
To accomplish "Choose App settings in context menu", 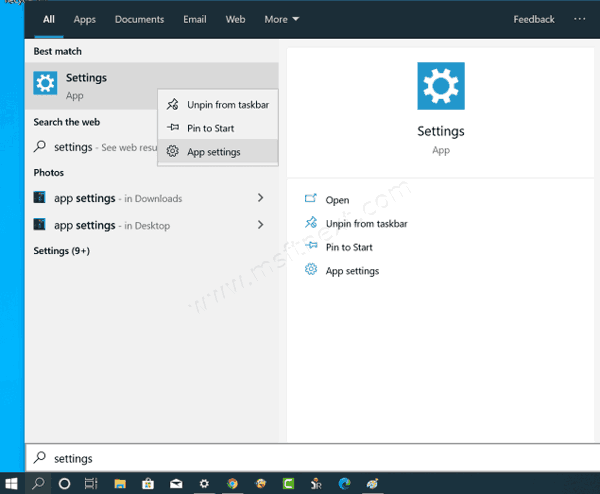I will (x=218, y=152).
